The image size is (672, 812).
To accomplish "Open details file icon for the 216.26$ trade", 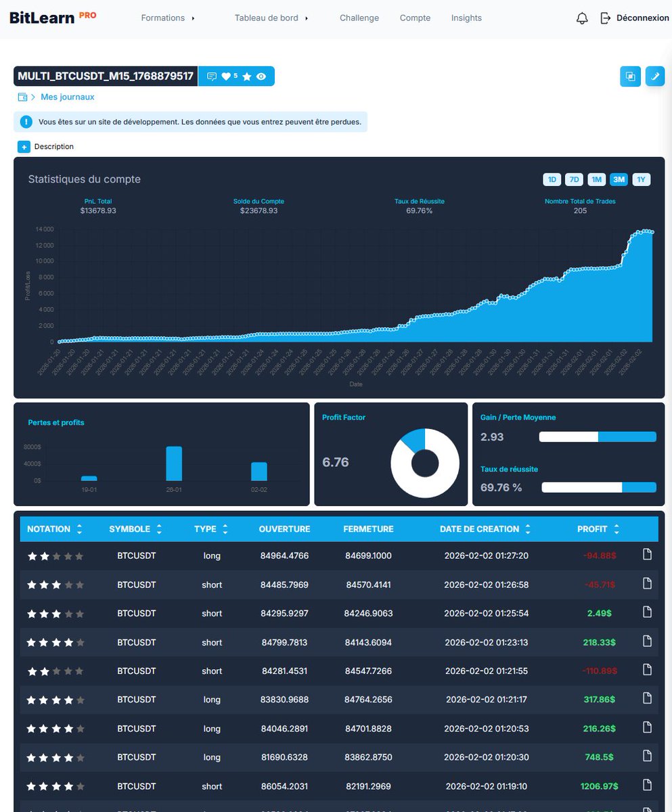I will click(x=647, y=728).
